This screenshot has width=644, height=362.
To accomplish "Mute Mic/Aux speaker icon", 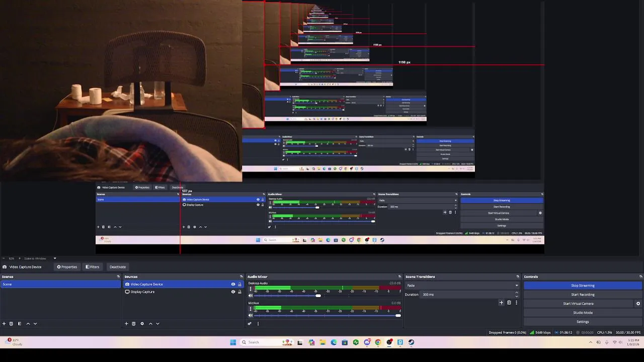I will [x=251, y=315].
